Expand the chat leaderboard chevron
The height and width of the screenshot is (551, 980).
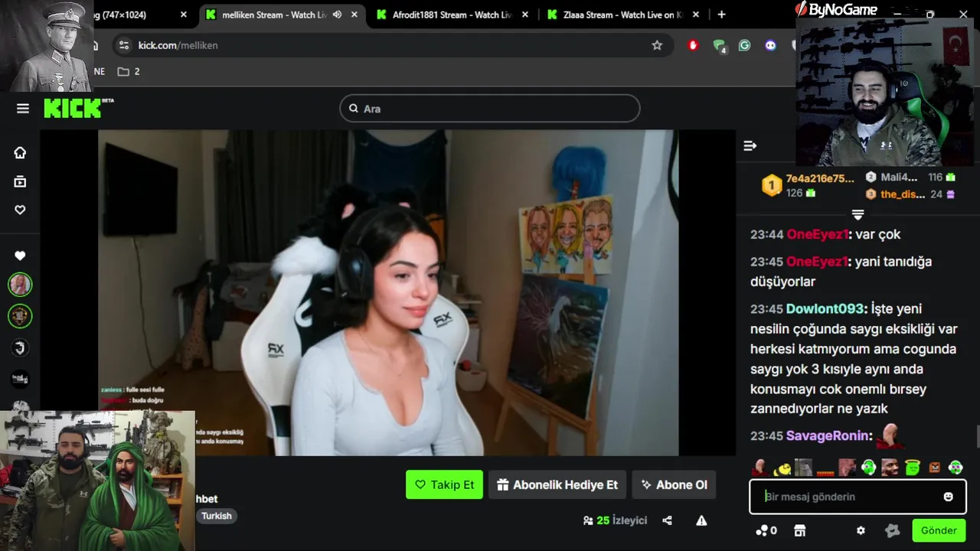[857, 215]
